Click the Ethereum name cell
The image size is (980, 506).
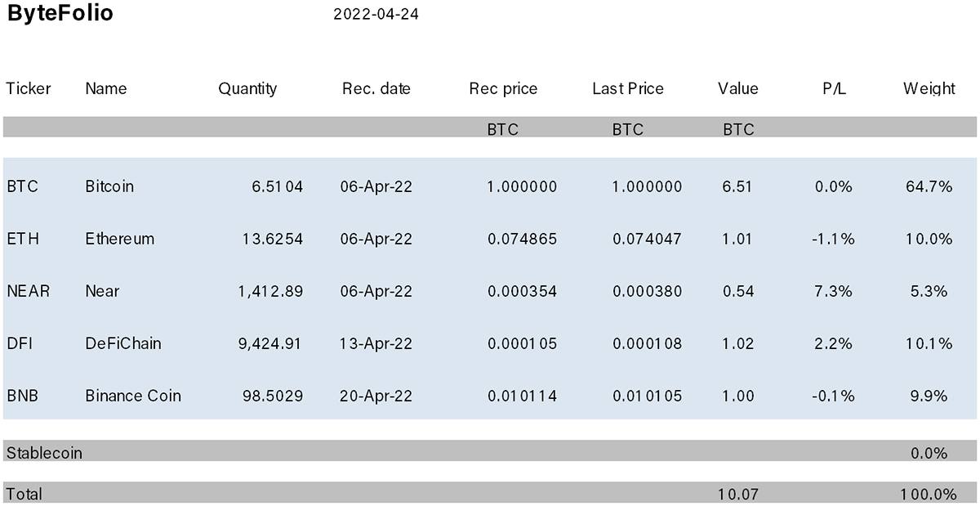pyautogui.click(x=119, y=239)
